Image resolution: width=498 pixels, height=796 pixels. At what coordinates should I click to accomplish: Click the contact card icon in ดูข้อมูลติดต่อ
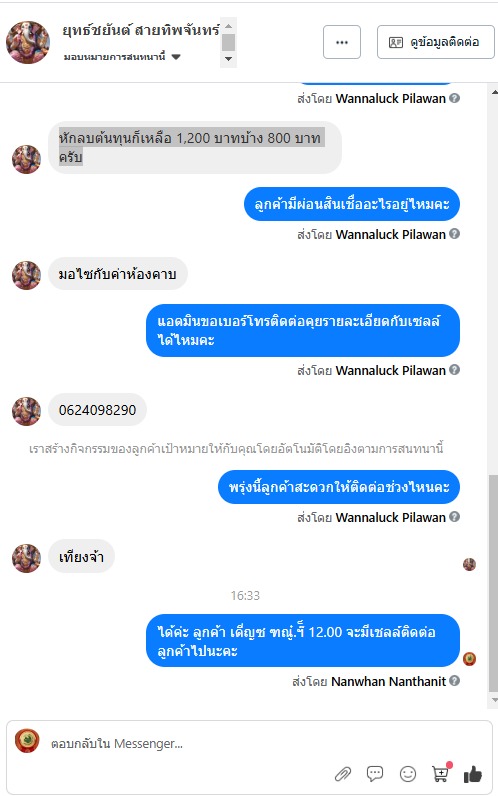396,42
